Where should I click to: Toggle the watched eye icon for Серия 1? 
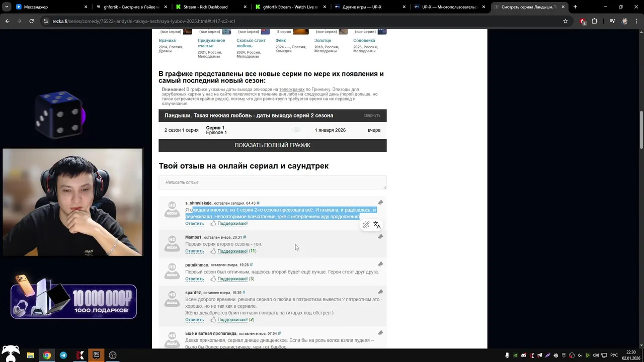pyautogui.click(x=297, y=130)
